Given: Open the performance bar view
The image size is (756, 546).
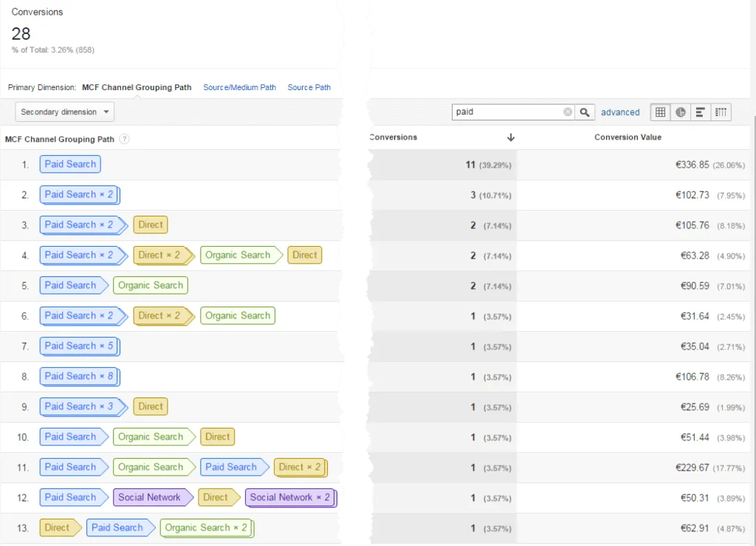Looking at the screenshot, I should pos(700,112).
